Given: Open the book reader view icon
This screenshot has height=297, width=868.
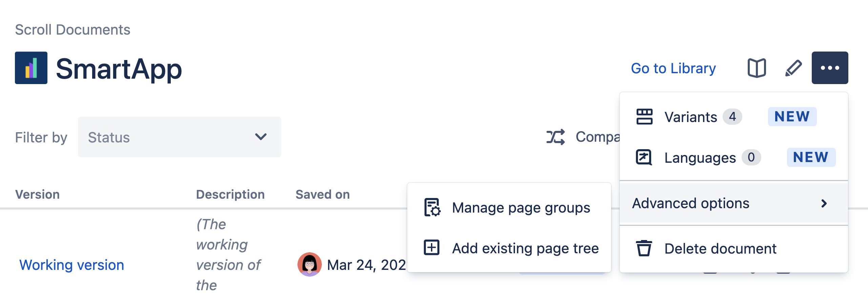Looking at the screenshot, I should 757,68.
